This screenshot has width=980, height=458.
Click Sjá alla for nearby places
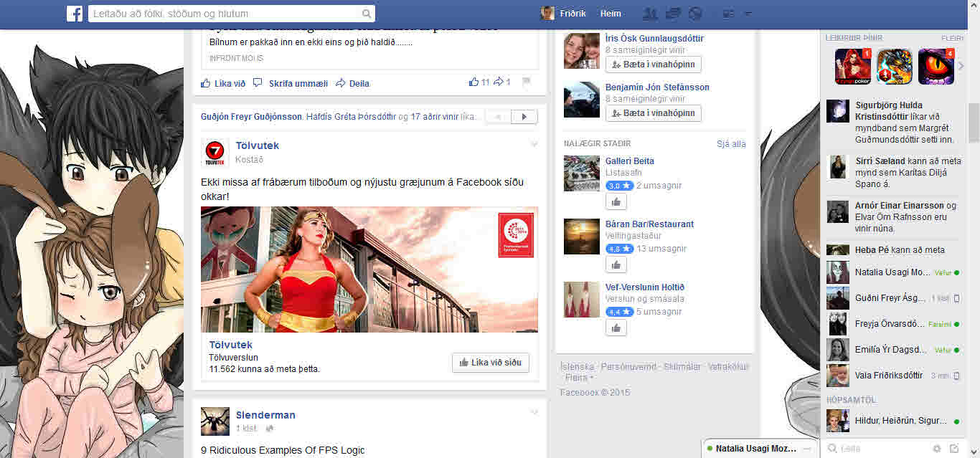click(731, 144)
